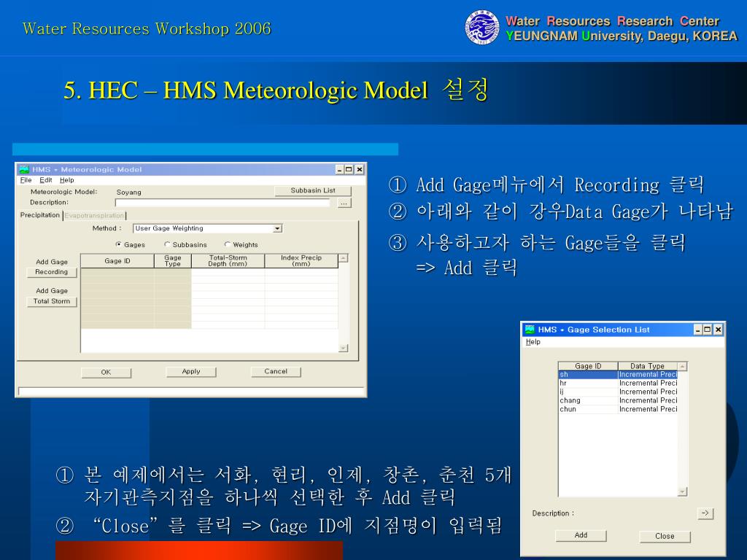Click the gage table scroll down arrow
This screenshot has height=560, width=747.
coord(344,348)
